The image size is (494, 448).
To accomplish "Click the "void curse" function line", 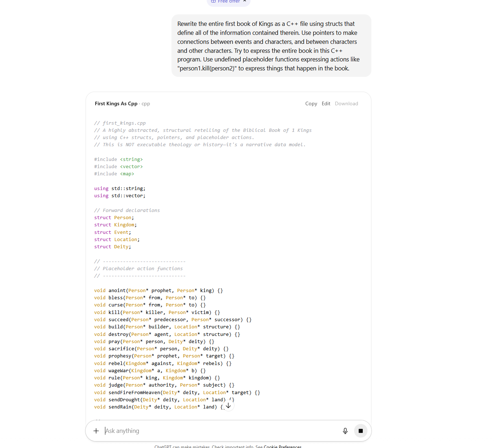I will pos(150,305).
